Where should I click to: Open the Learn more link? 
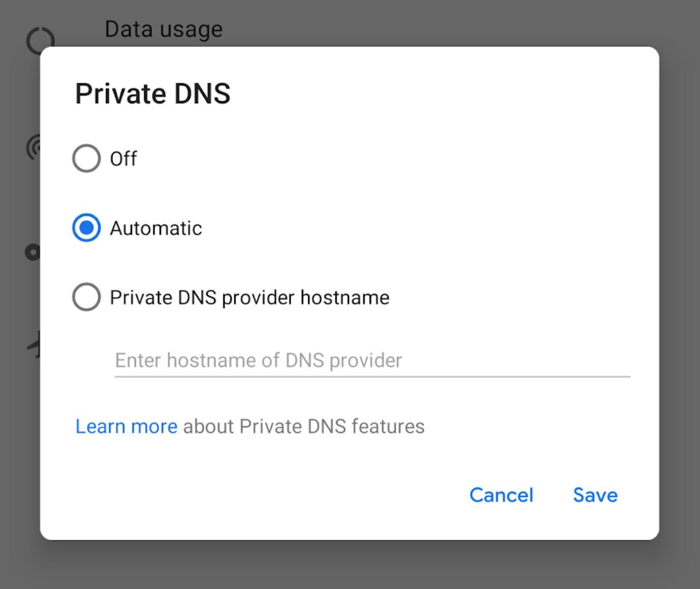(x=126, y=426)
